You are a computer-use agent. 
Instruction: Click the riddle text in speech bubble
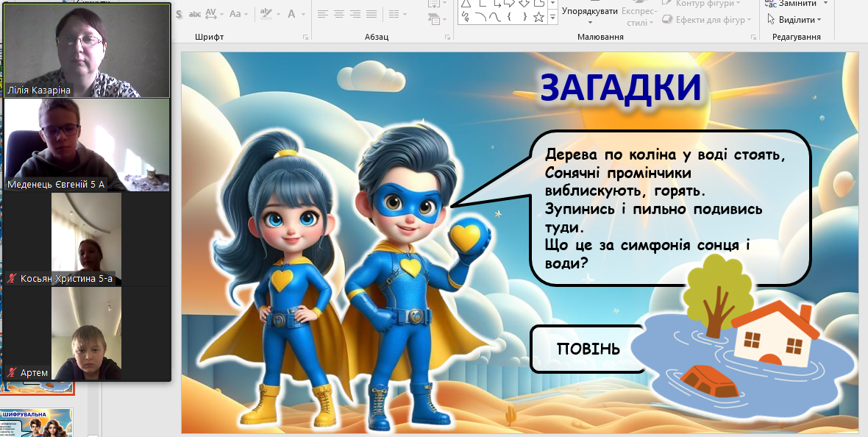tap(664, 207)
